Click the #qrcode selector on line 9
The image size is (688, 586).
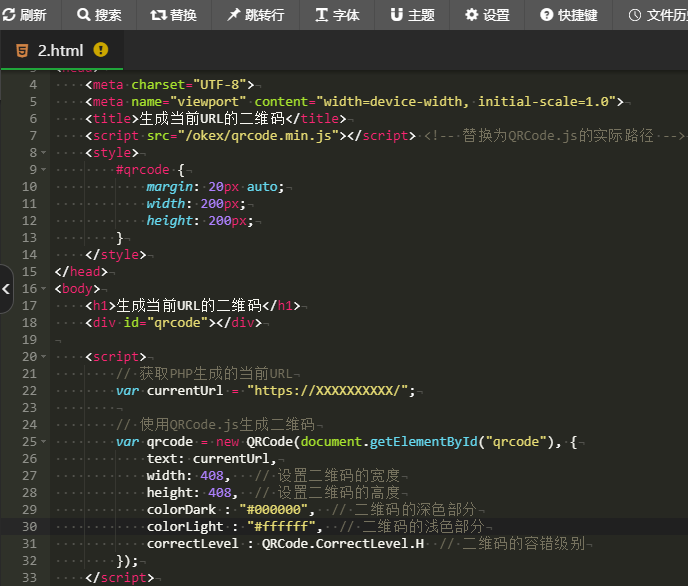coord(143,170)
